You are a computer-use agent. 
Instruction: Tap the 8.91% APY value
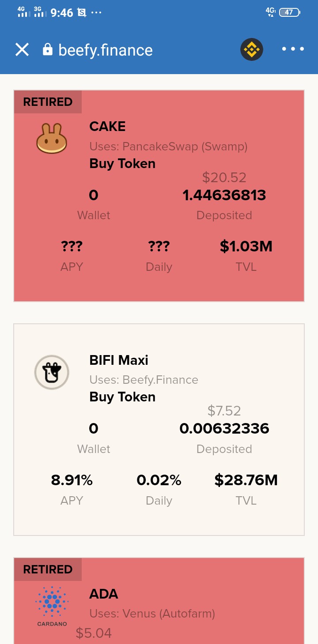tap(72, 480)
